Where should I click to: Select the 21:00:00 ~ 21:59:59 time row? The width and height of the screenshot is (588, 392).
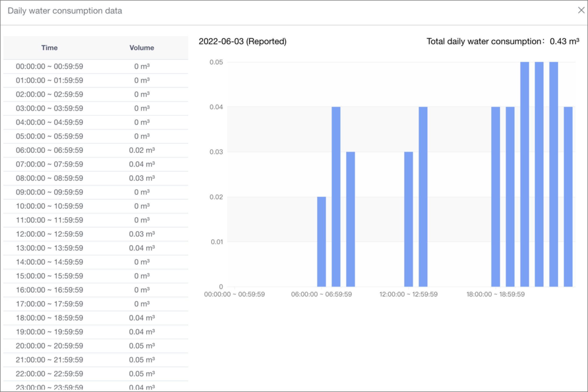[x=96, y=360]
